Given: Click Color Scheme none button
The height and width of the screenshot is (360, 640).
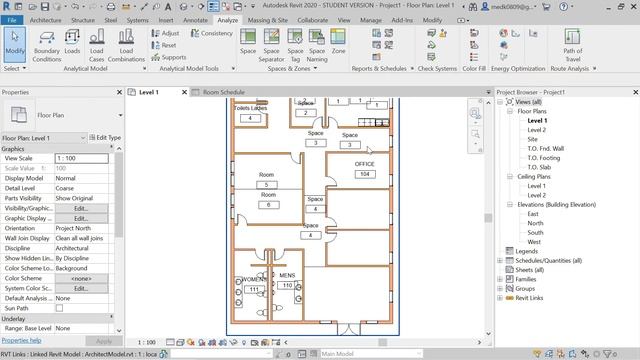Looking at the screenshot, I should coord(81,278).
